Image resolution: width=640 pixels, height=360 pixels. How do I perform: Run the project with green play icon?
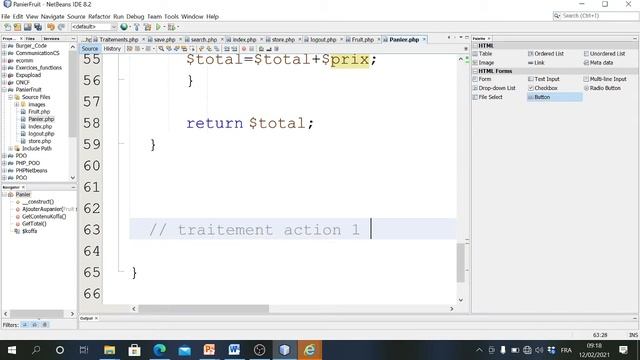(x=158, y=27)
